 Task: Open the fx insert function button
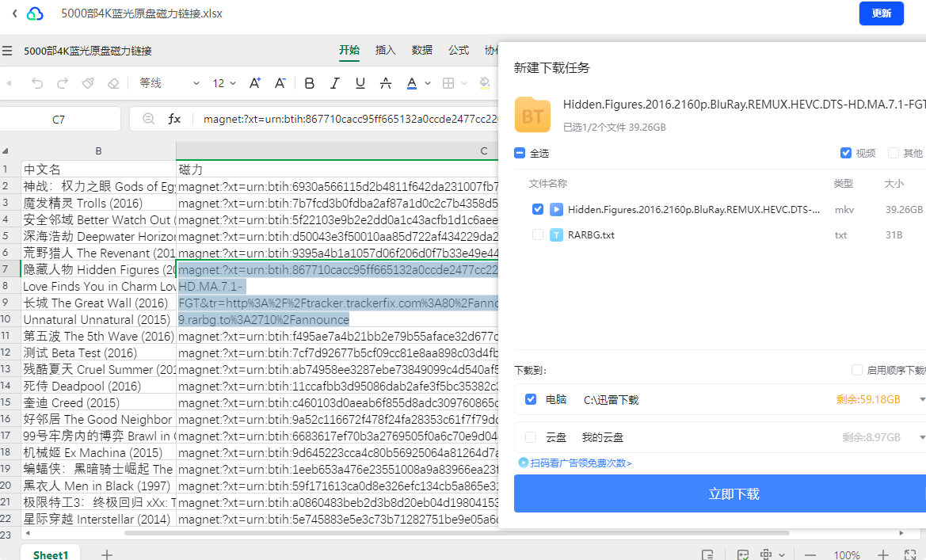coord(174,119)
